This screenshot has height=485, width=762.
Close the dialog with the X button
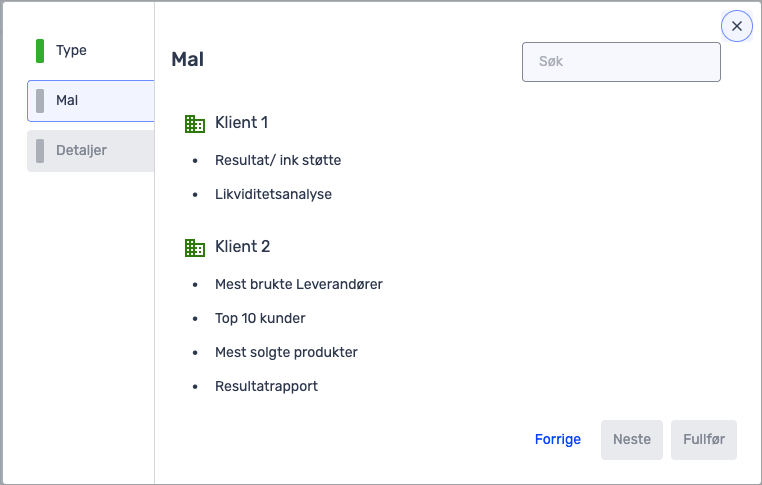[737, 26]
